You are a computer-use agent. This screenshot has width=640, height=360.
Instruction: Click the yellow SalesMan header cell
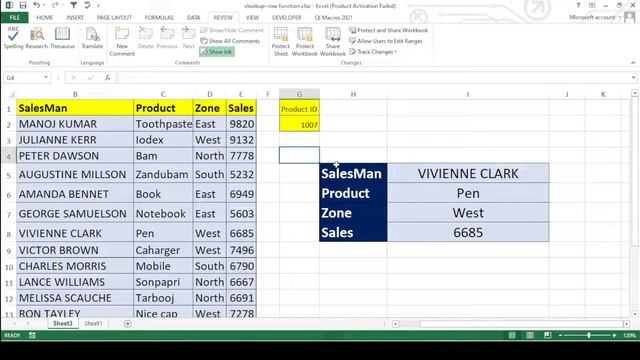[75, 108]
